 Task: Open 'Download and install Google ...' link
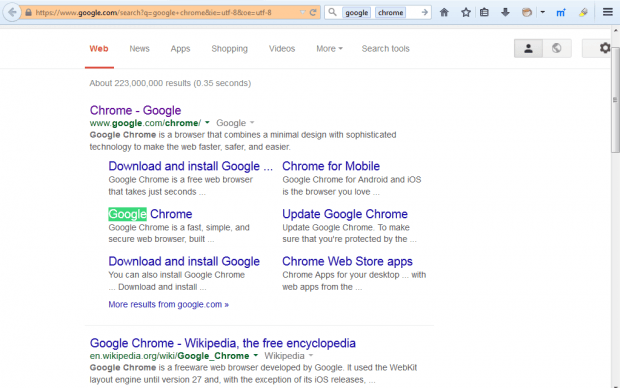(x=191, y=166)
